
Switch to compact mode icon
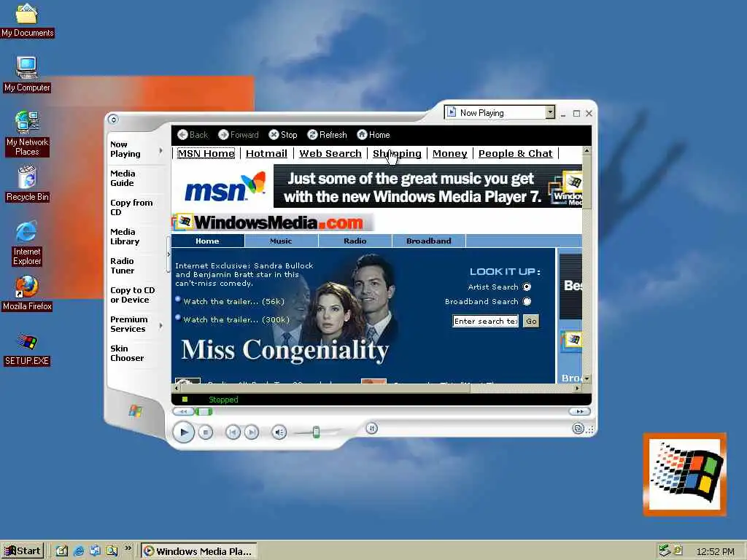(x=578, y=429)
